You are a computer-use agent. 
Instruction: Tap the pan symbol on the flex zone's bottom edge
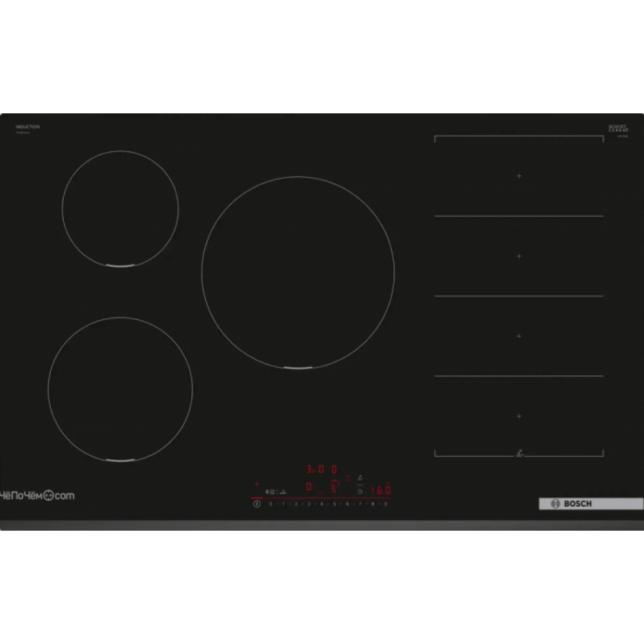click(x=520, y=453)
